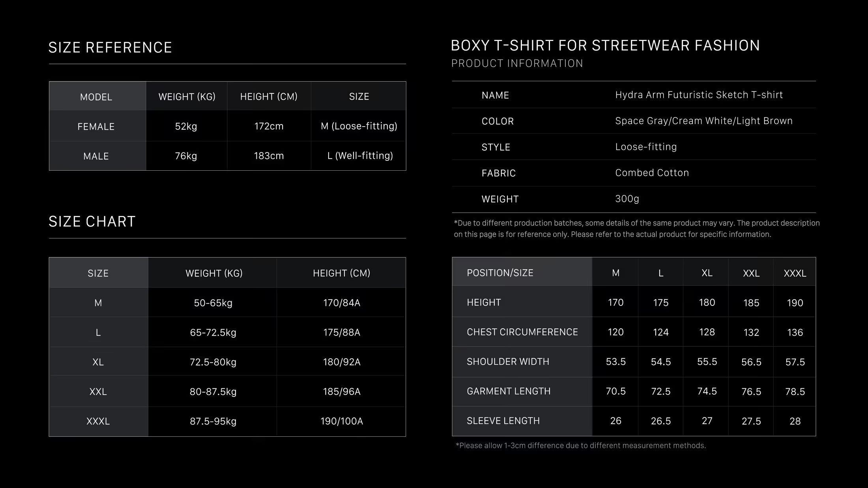Select the XXL column header in measurements table

(x=751, y=273)
